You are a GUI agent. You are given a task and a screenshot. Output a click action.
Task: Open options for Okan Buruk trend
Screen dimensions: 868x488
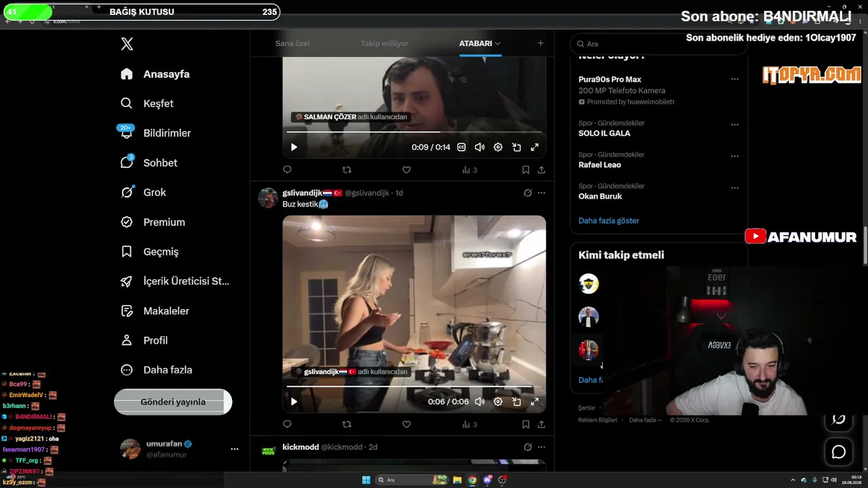(x=734, y=188)
